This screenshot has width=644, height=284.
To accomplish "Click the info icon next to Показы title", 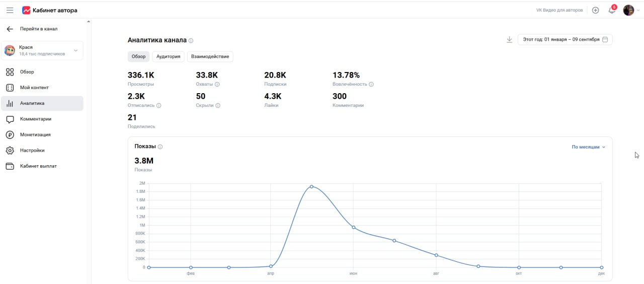I will 160,147.
